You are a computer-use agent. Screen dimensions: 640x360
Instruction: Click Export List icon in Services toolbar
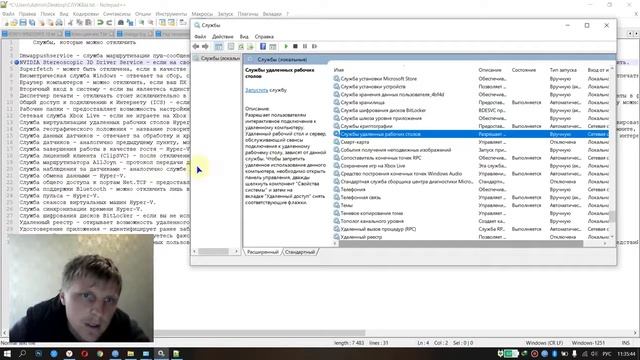point(250,47)
